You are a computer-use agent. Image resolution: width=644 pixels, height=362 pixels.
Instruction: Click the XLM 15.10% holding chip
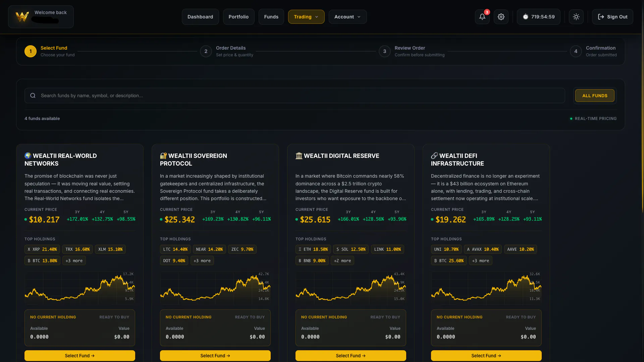point(110,249)
